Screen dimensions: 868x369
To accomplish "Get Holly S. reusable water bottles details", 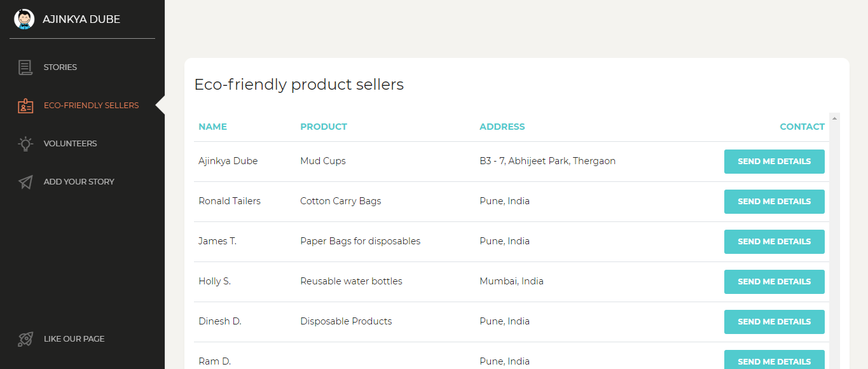I will coord(774,282).
